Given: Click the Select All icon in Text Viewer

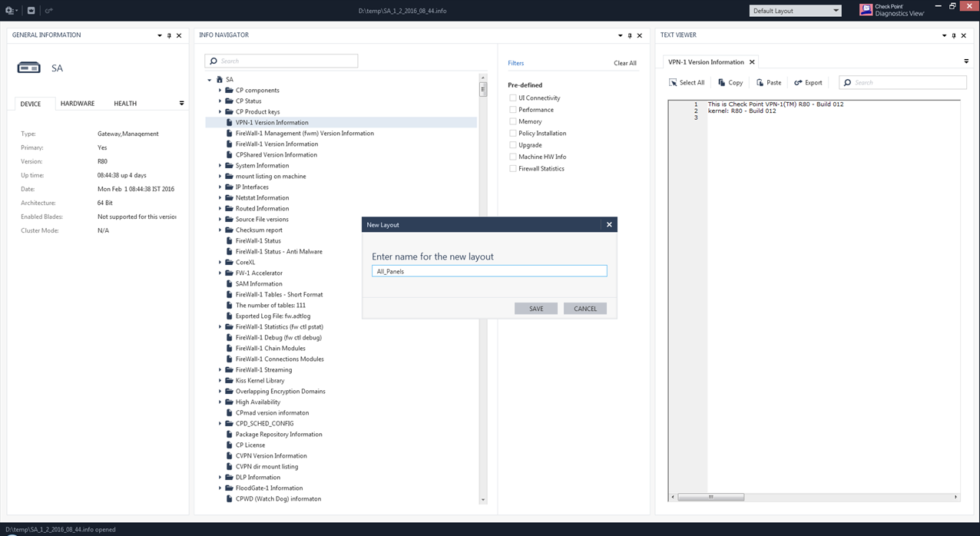Looking at the screenshot, I should (x=674, y=83).
